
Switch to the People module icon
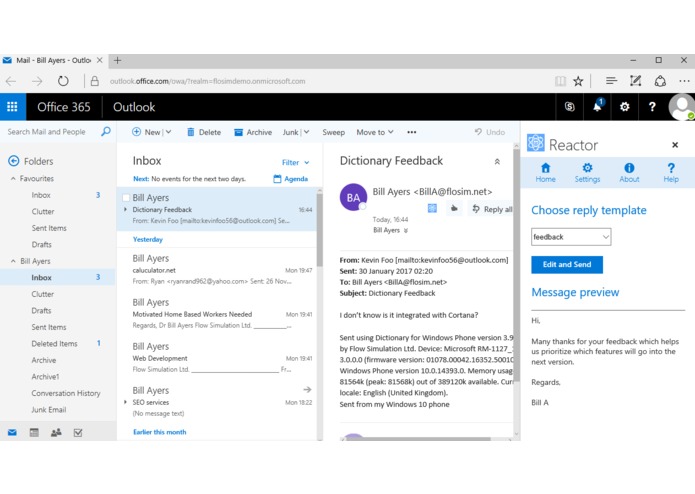[56, 432]
